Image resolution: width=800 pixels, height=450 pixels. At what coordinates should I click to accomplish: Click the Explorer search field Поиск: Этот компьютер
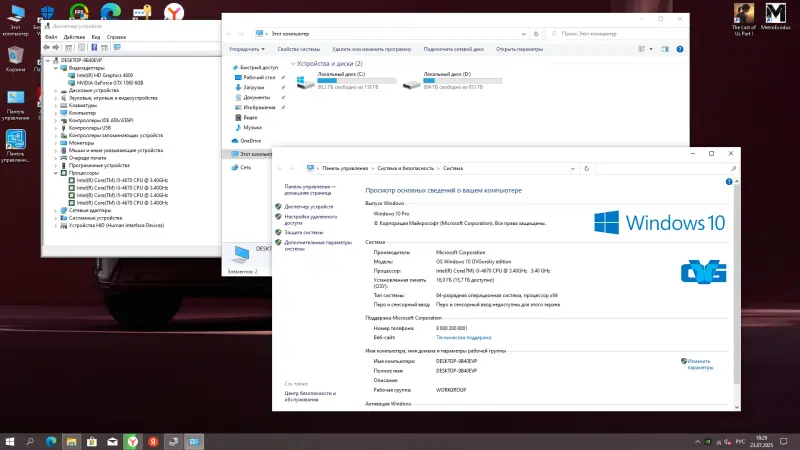click(616, 34)
